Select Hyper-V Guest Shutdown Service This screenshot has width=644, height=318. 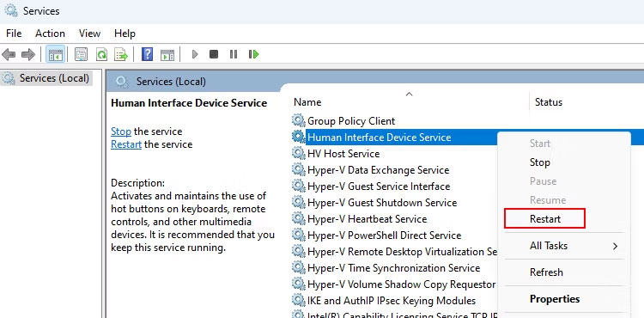382,203
